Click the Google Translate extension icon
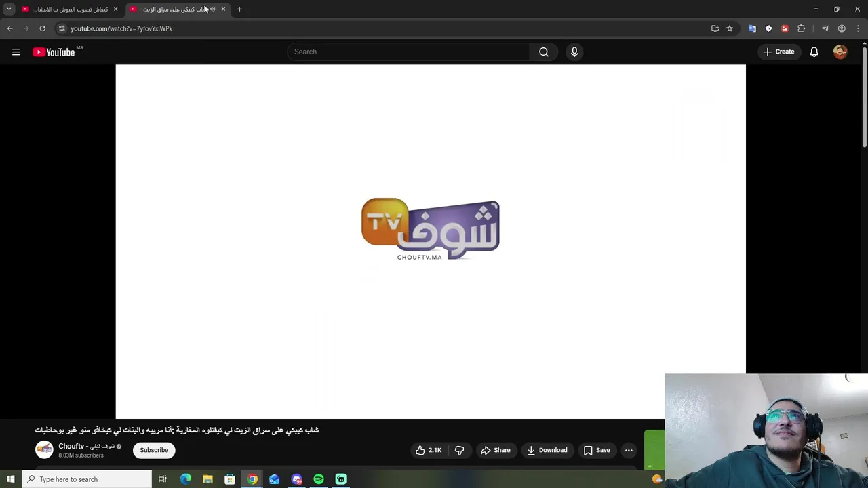The width and height of the screenshot is (868, 488). click(x=752, y=28)
